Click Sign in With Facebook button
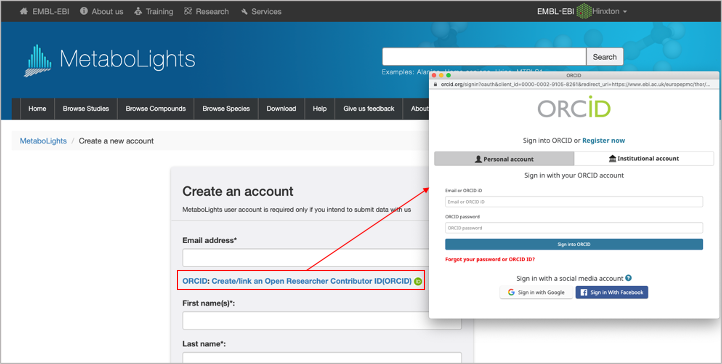Screen dimensions: 722x364 point(611,292)
